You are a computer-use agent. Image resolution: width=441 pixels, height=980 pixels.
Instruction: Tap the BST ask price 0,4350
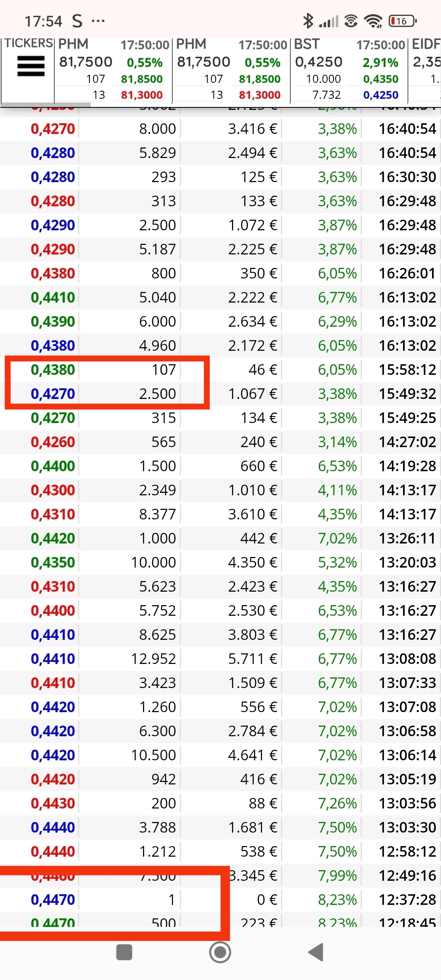pos(381,79)
